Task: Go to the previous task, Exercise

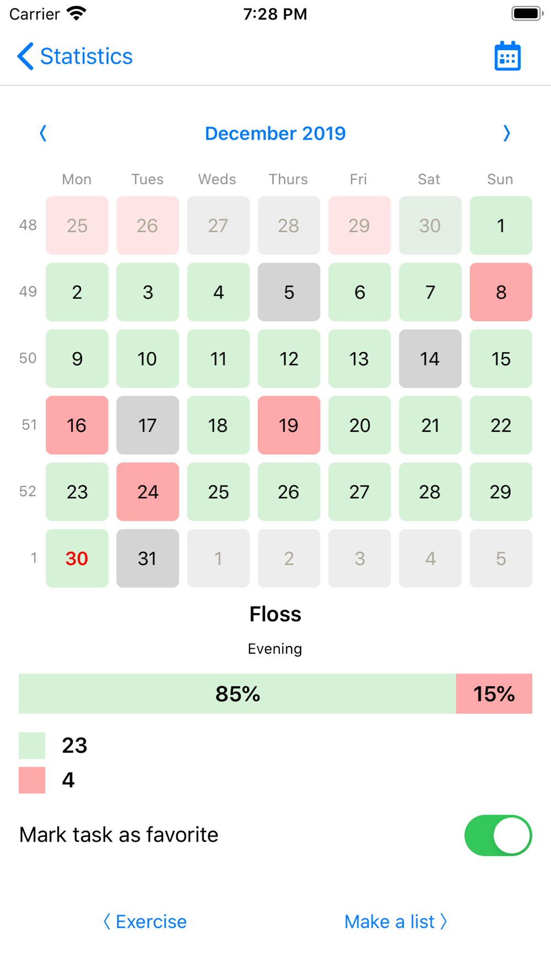Action: [145, 922]
